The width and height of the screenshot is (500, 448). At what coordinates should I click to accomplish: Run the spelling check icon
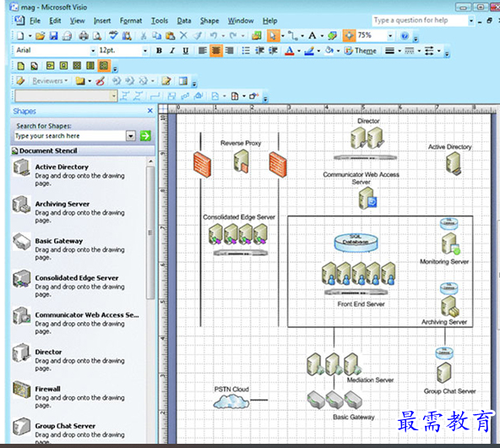point(113,36)
